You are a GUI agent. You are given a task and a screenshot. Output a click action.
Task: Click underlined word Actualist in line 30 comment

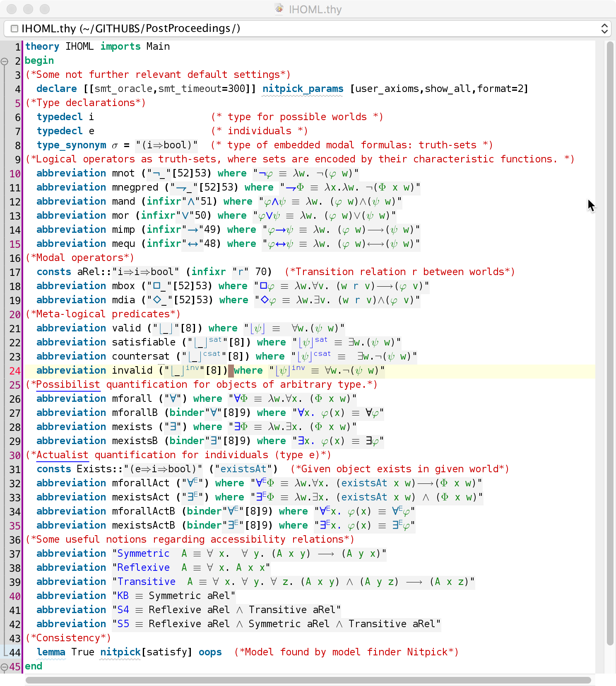click(62, 455)
